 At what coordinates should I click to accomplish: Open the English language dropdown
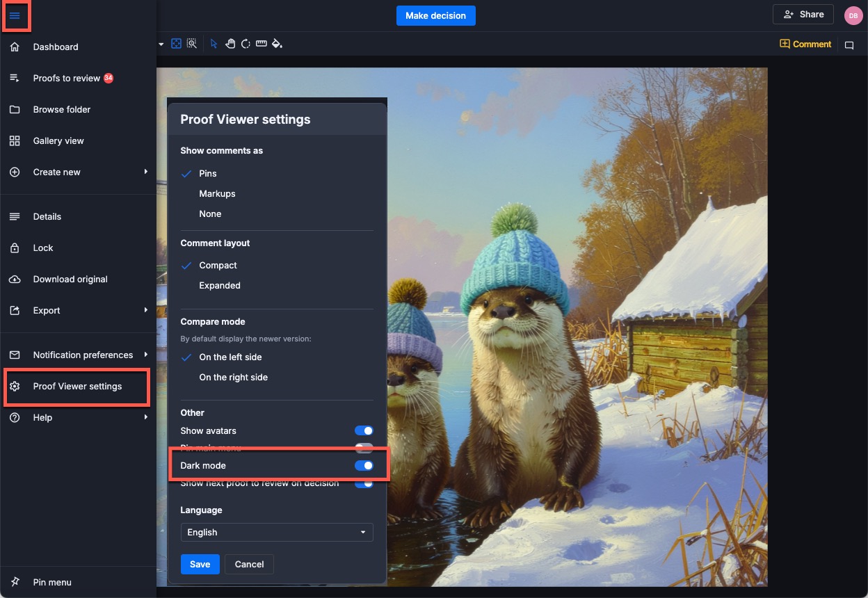click(277, 533)
